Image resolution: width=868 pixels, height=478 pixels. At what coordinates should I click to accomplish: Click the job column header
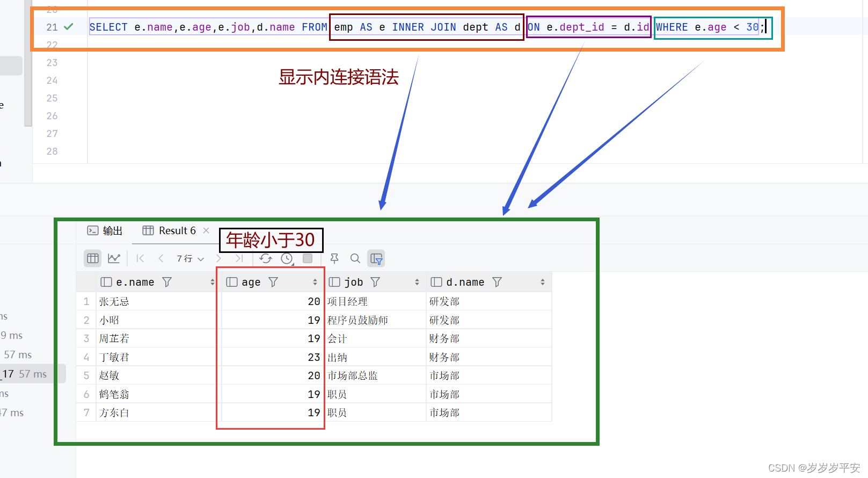[x=375, y=282]
